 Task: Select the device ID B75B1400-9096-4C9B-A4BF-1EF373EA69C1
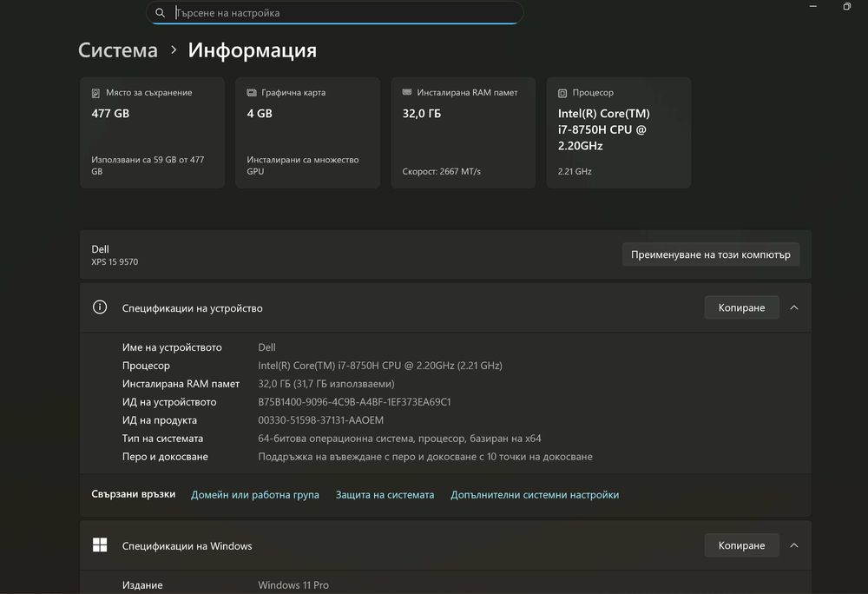pos(354,402)
